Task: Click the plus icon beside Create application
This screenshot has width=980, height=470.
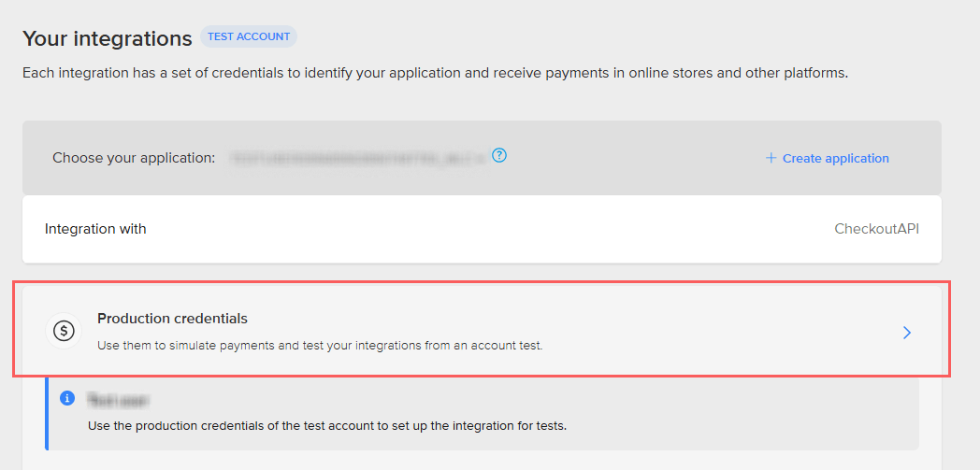Action: coord(771,159)
